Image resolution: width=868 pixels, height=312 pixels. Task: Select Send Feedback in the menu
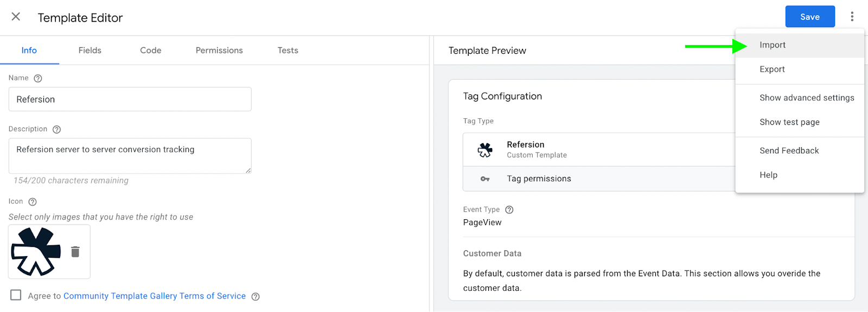click(x=800, y=151)
